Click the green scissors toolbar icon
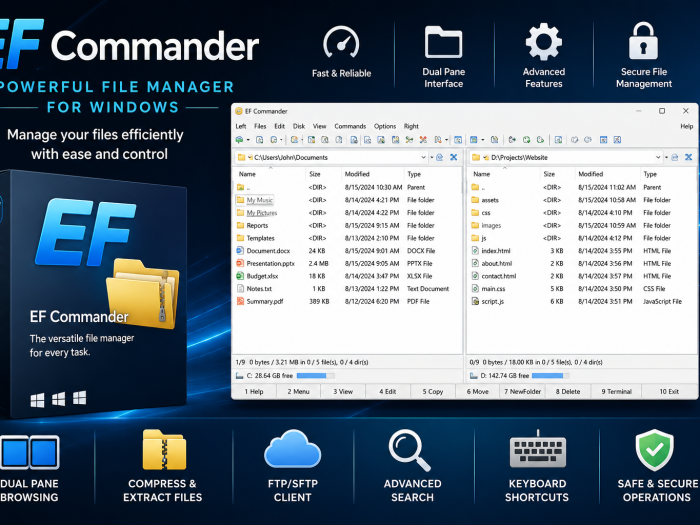 [x=409, y=140]
